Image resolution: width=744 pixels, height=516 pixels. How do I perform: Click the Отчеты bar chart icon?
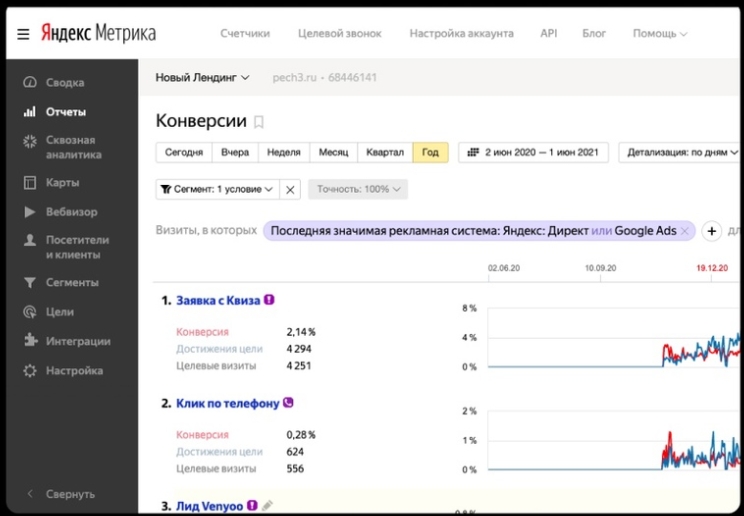(29, 112)
